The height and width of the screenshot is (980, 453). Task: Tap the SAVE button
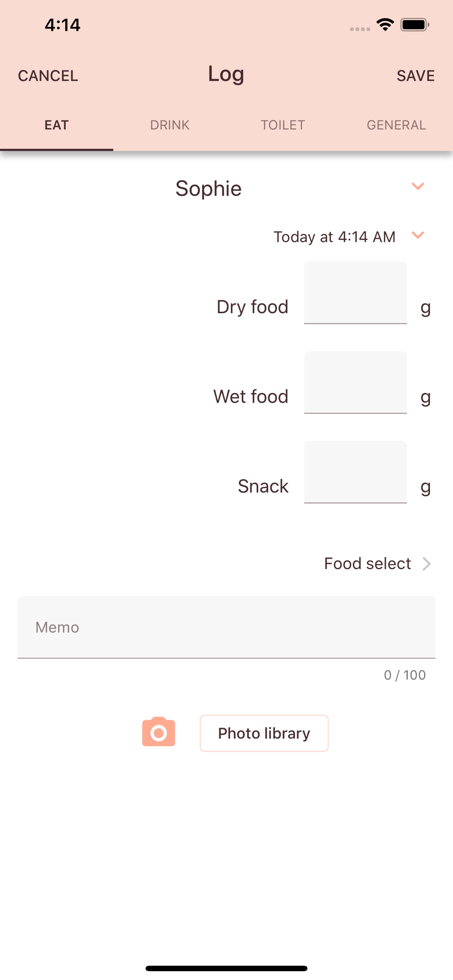(416, 76)
